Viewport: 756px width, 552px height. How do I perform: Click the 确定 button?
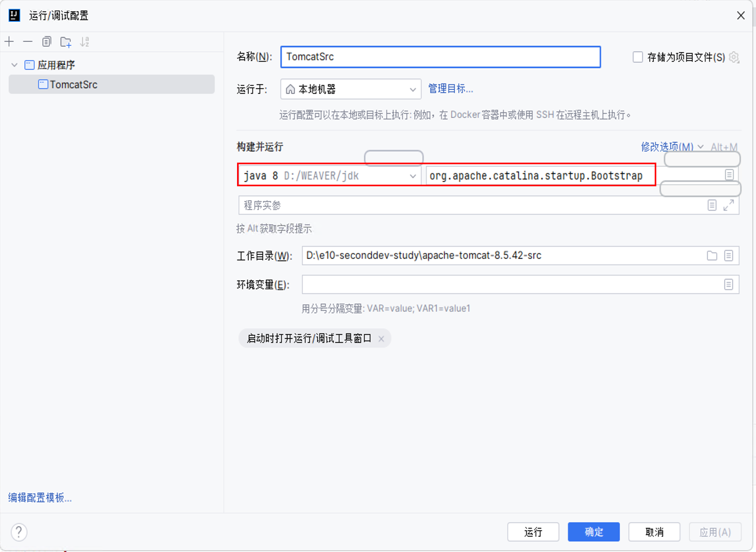(x=593, y=532)
